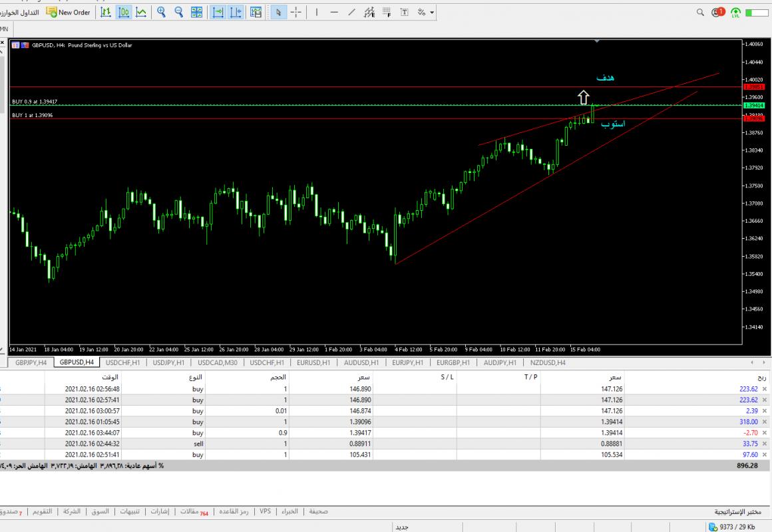
Task: Zoom in on the chart
Action: (x=161, y=12)
